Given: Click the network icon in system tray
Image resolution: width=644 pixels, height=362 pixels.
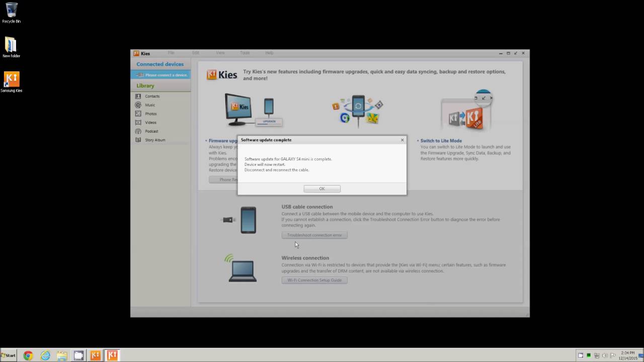Looking at the screenshot, I should tap(597, 355).
